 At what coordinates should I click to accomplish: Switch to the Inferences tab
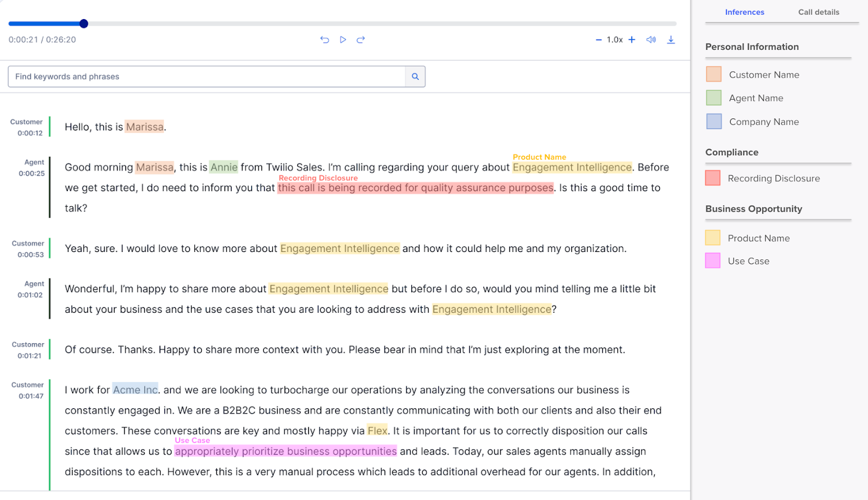coord(744,12)
